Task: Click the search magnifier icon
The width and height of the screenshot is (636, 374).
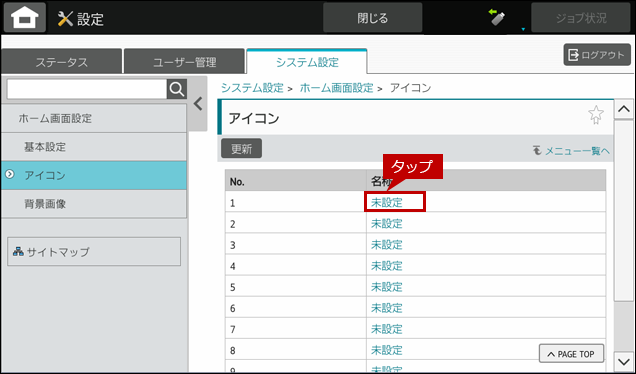Action: point(177,89)
